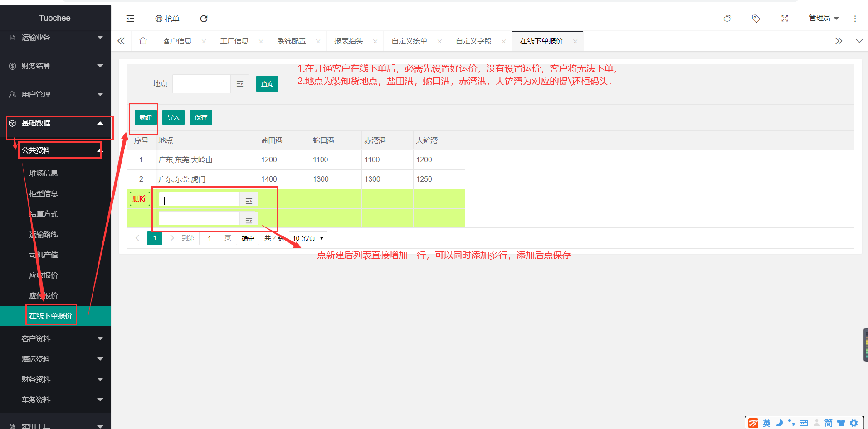Collapse the 基础数据 sidebar menu
Image resolution: width=868 pixels, height=429 pixels.
click(x=55, y=123)
